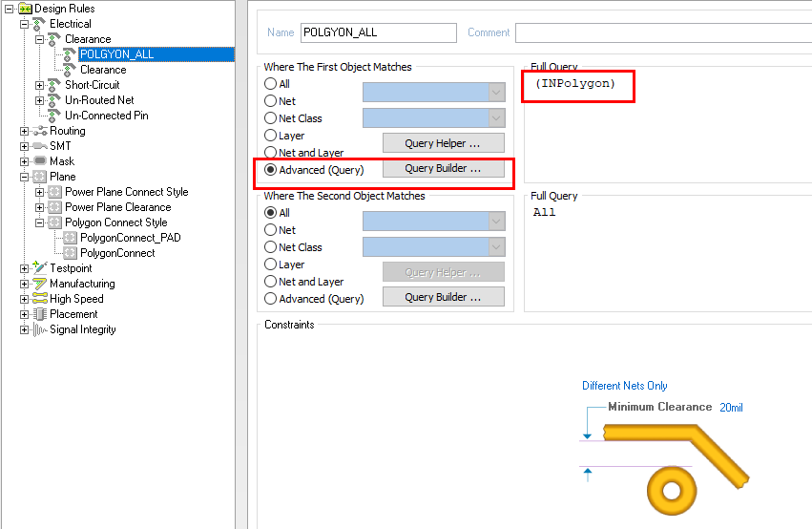
Task: Select the first object's All radio button
Action: click(271, 84)
